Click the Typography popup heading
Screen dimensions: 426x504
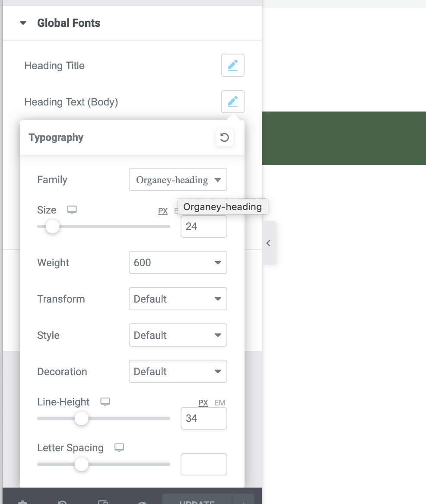pyautogui.click(x=56, y=137)
